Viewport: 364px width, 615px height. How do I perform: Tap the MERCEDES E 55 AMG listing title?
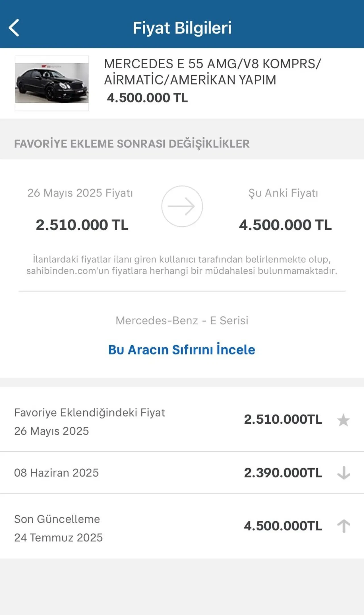(212, 71)
